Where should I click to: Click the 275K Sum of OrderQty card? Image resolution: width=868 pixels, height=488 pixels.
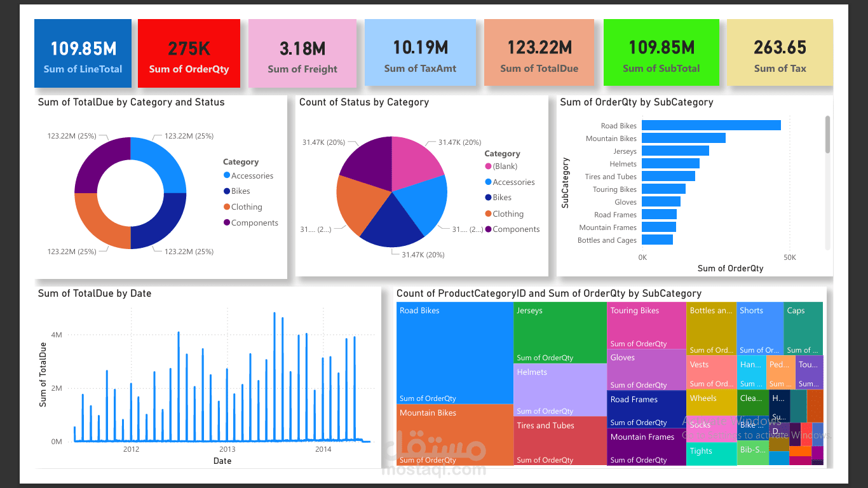pyautogui.click(x=189, y=53)
